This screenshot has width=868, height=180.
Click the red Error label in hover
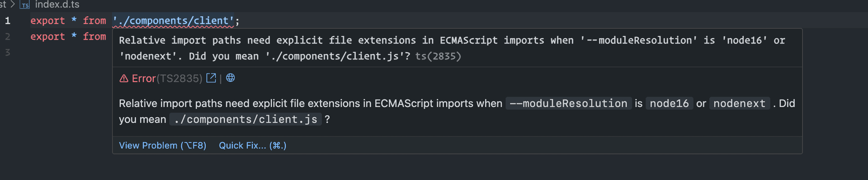144,78
